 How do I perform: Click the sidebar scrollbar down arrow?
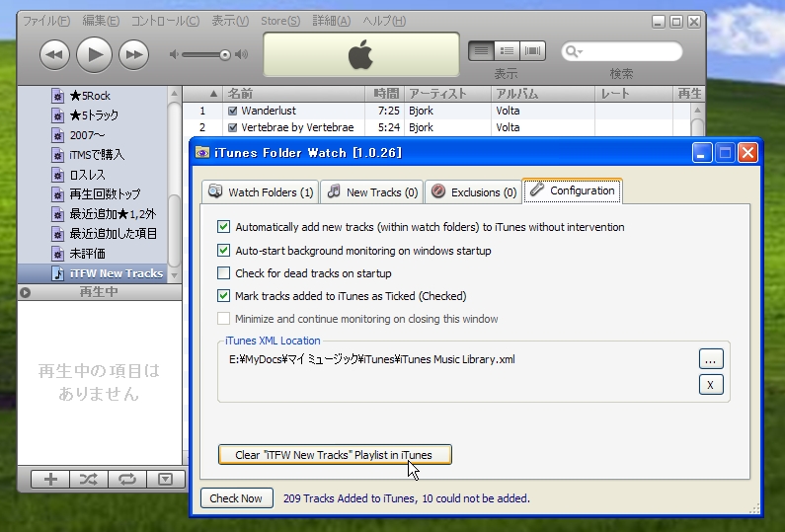click(x=174, y=275)
